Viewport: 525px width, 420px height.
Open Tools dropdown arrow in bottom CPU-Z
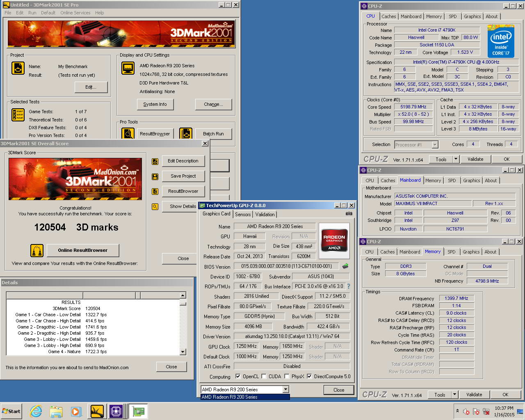[454, 395]
